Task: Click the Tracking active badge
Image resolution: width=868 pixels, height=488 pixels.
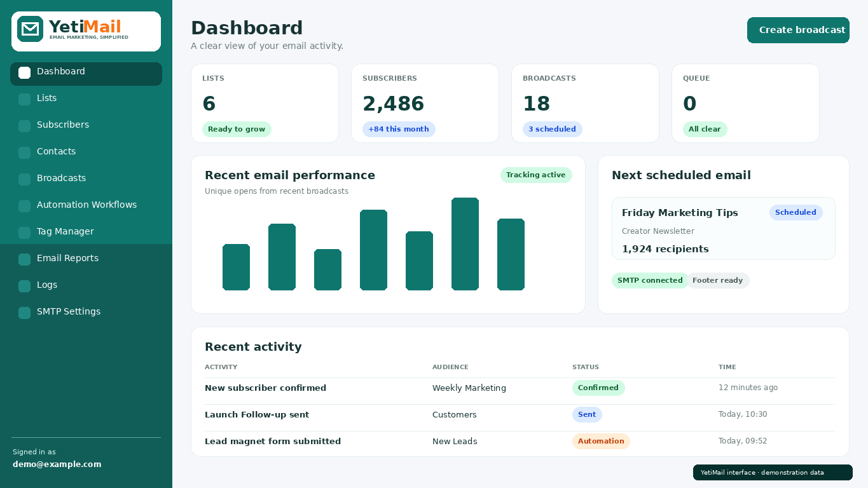Action: (x=536, y=175)
